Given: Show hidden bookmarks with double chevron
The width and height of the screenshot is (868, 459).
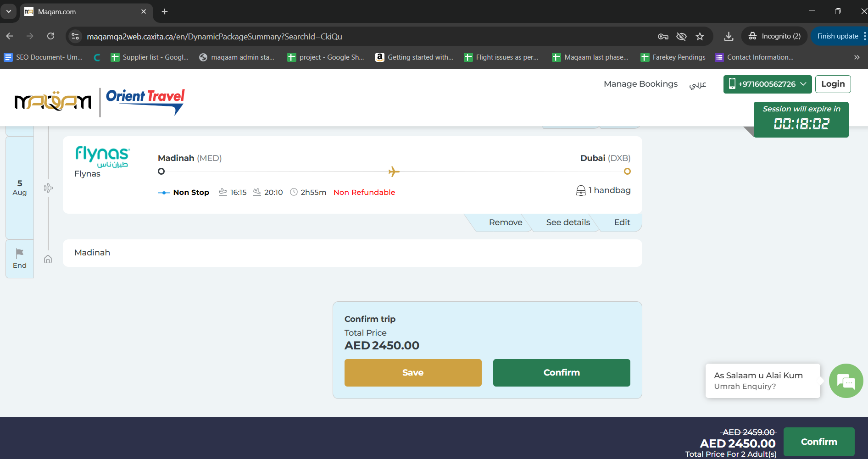Looking at the screenshot, I should 857,57.
